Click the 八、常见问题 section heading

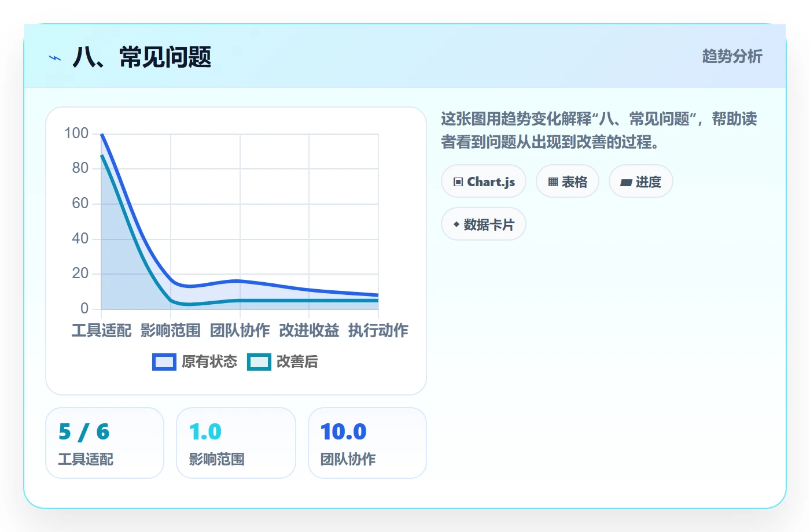142,57
